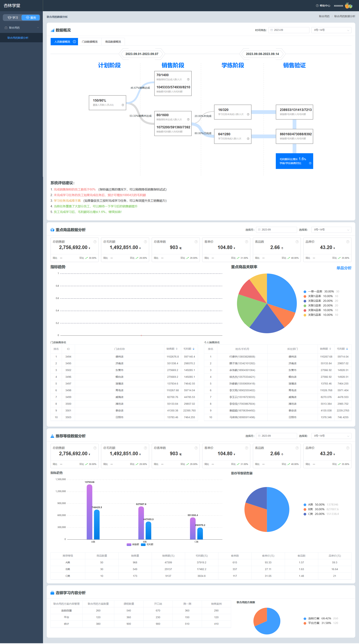
Task: Open the 商品数据概览 tab
Action: [113, 42]
